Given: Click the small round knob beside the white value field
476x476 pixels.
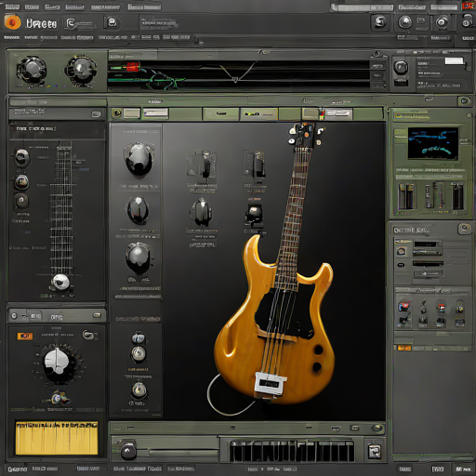Looking at the screenshot, I should pyautogui.click(x=401, y=67).
